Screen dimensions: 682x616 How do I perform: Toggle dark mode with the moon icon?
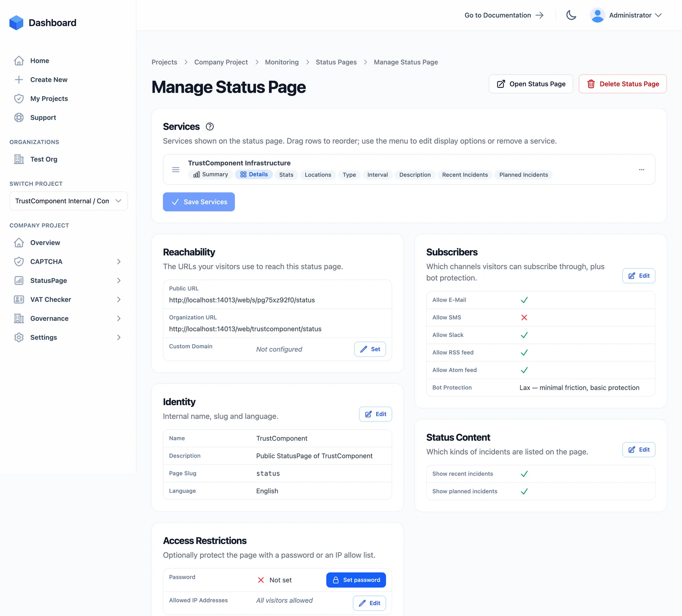click(571, 15)
